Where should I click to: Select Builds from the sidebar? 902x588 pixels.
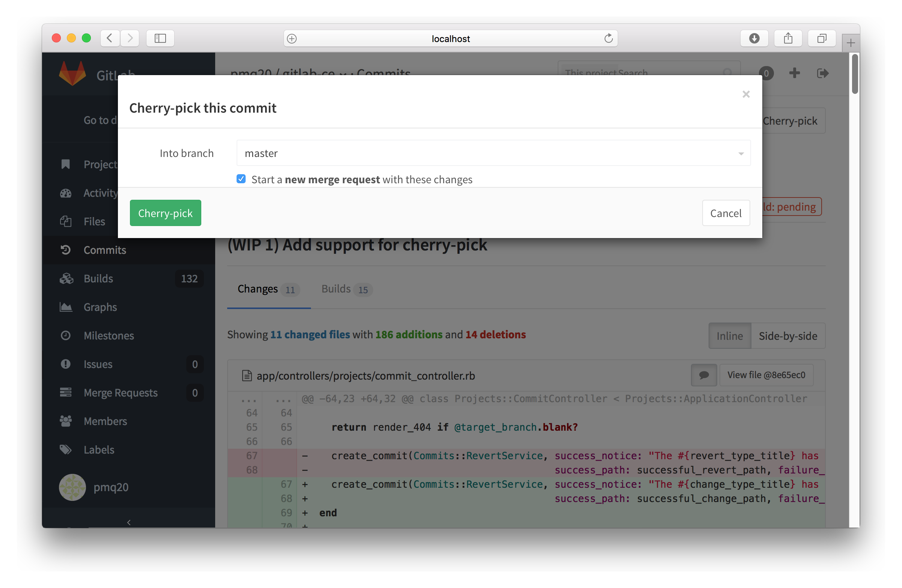pos(98,279)
